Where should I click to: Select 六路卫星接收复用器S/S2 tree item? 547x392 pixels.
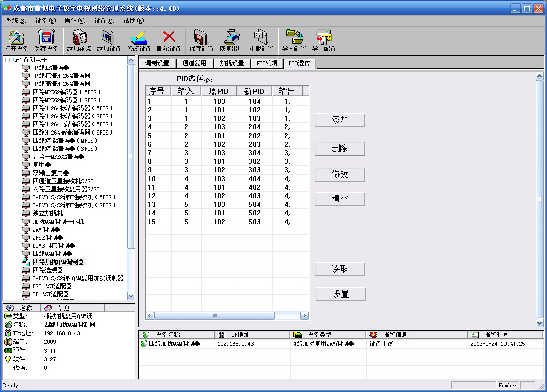coord(66,189)
